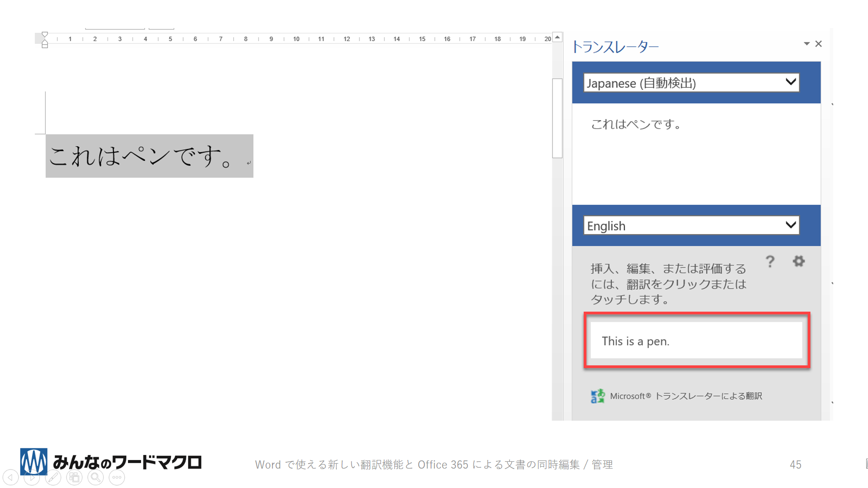Click the Microsoft Translator logo icon
Screen dimensions: 868x488
(x=597, y=396)
